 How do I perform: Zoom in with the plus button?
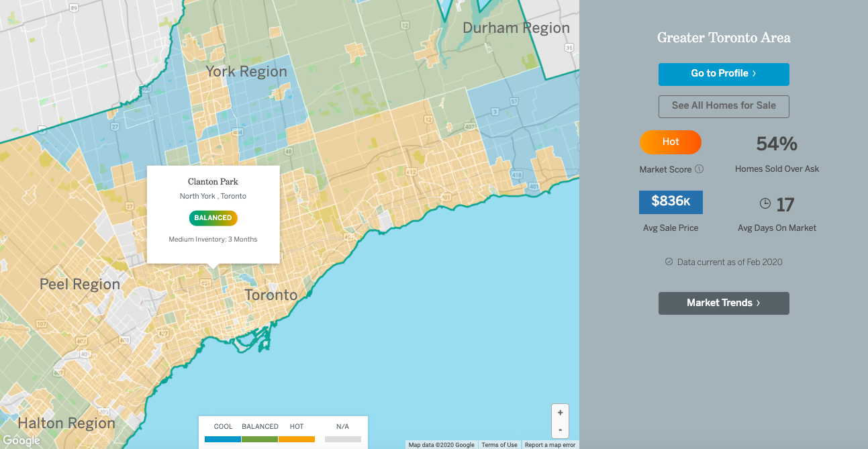tap(560, 413)
